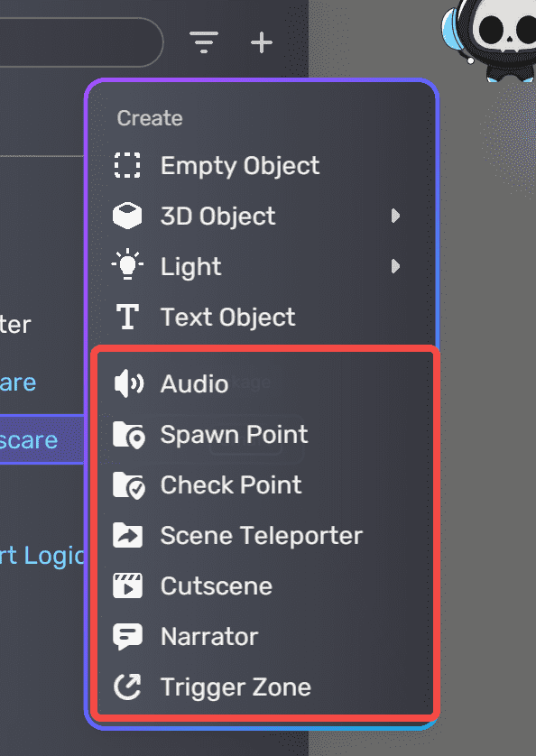536x756 pixels.
Task: Select the Audio speaker icon
Action: point(129,383)
